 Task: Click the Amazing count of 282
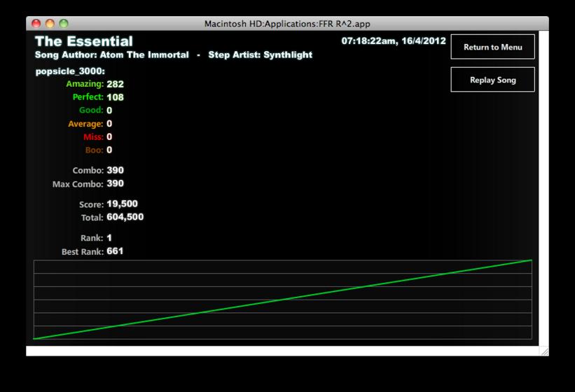pyautogui.click(x=115, y=84)
